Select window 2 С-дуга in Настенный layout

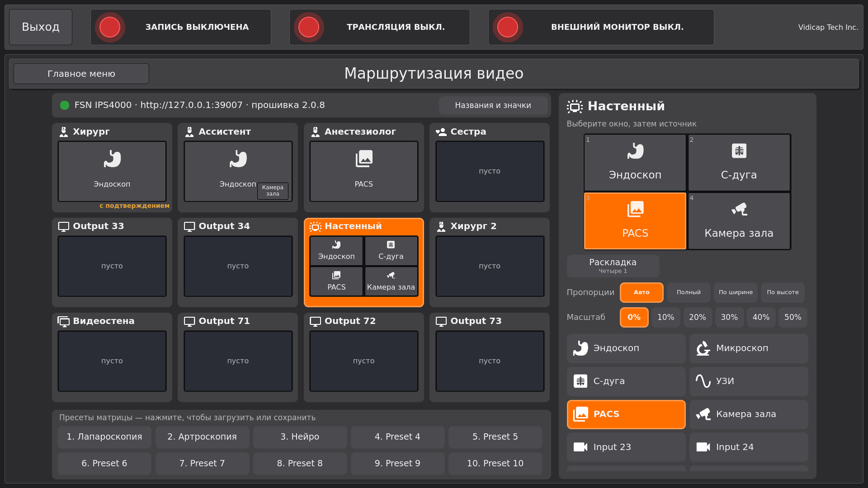(739, 163)
